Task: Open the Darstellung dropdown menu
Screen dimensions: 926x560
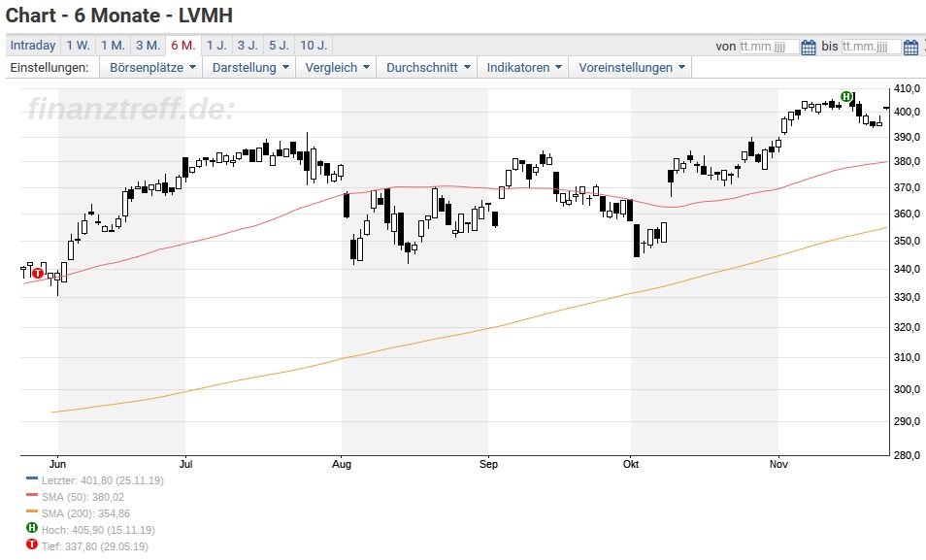Action: (250, 67)
